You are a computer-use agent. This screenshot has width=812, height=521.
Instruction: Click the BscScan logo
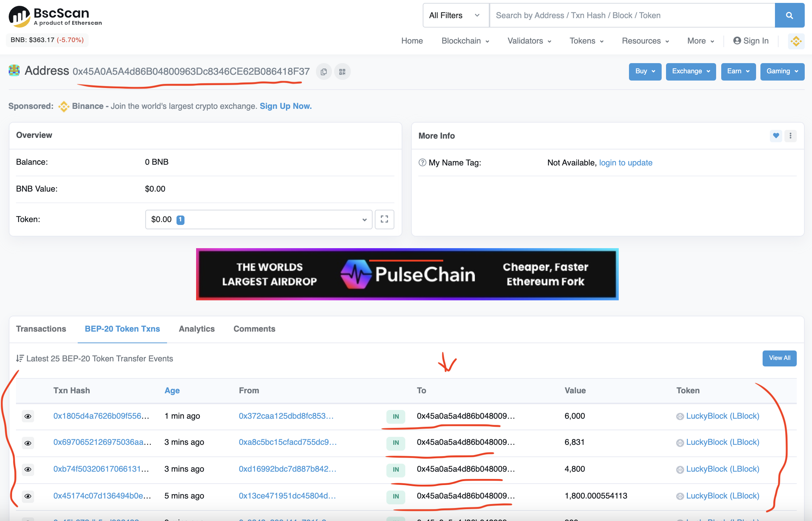pyautogui.click(x=55, y=16)
